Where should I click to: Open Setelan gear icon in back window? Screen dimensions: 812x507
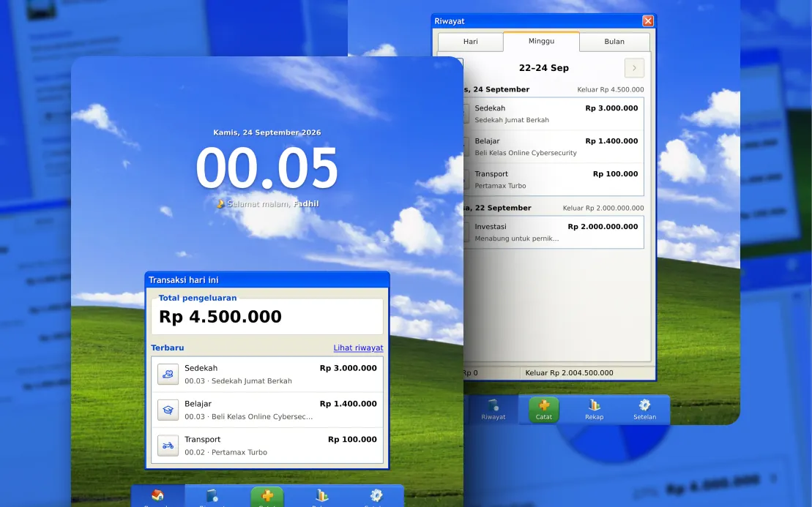coord(645,409)
